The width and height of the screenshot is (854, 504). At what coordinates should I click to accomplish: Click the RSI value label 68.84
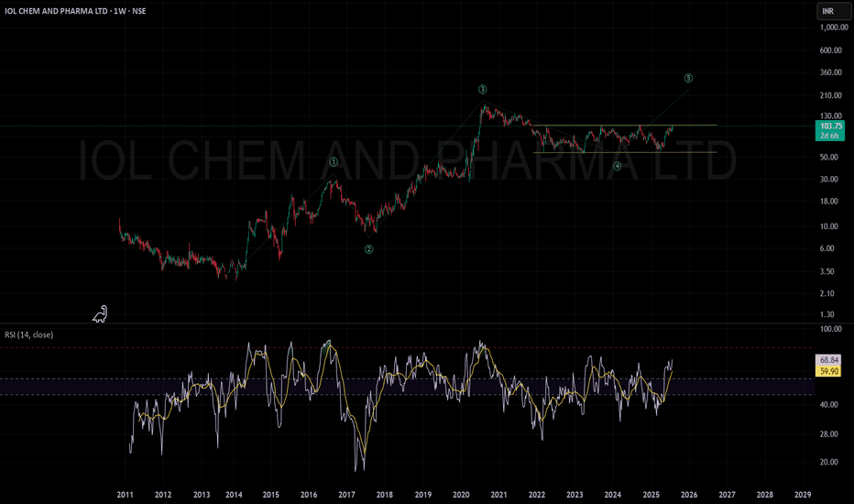(x=828, y=359)
